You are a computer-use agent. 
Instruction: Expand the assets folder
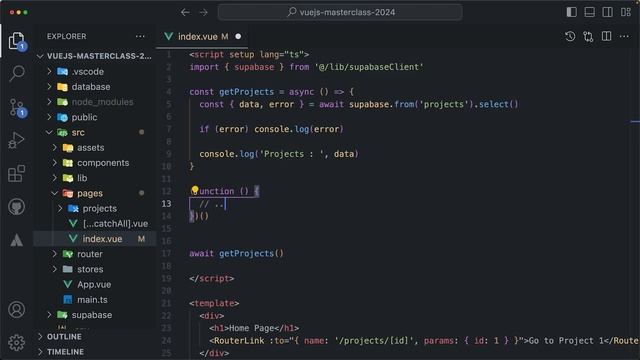95,147
